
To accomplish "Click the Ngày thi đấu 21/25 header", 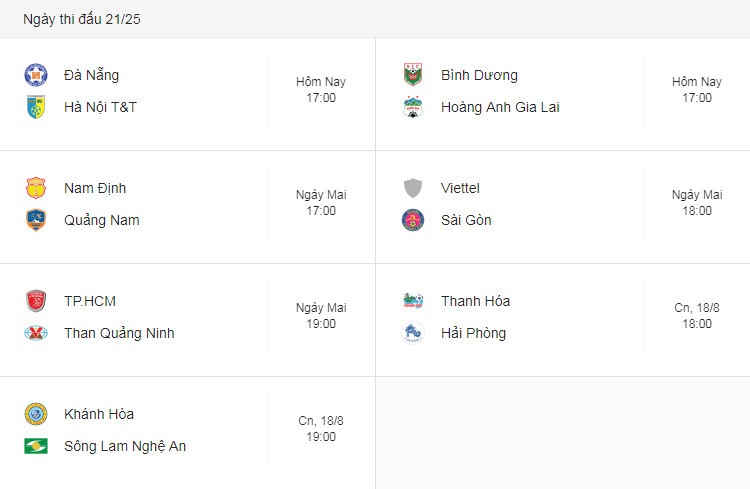I will click(82, 19).
